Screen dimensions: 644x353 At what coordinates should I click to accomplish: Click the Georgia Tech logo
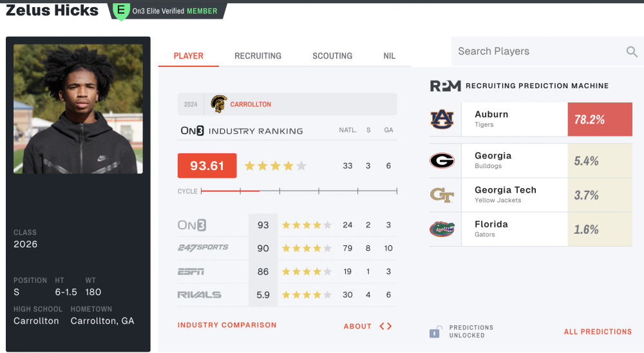tap(442, 195)
